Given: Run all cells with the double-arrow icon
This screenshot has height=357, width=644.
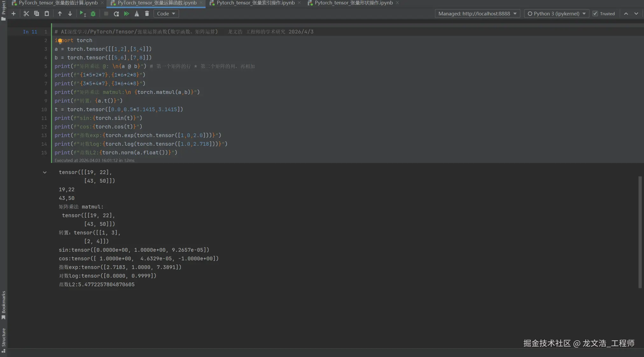Looking at the screenshot, I should [x=126, y=14].
